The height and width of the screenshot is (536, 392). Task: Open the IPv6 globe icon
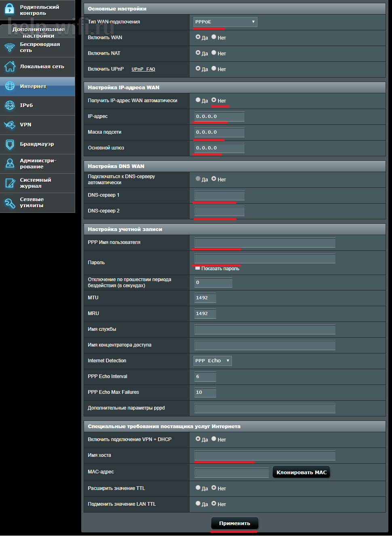10,105
